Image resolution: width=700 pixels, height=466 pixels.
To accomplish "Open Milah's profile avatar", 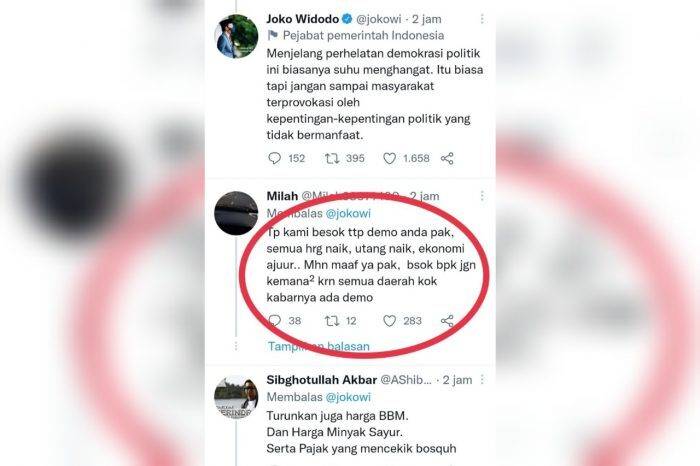I will click(x=236, y=213).
